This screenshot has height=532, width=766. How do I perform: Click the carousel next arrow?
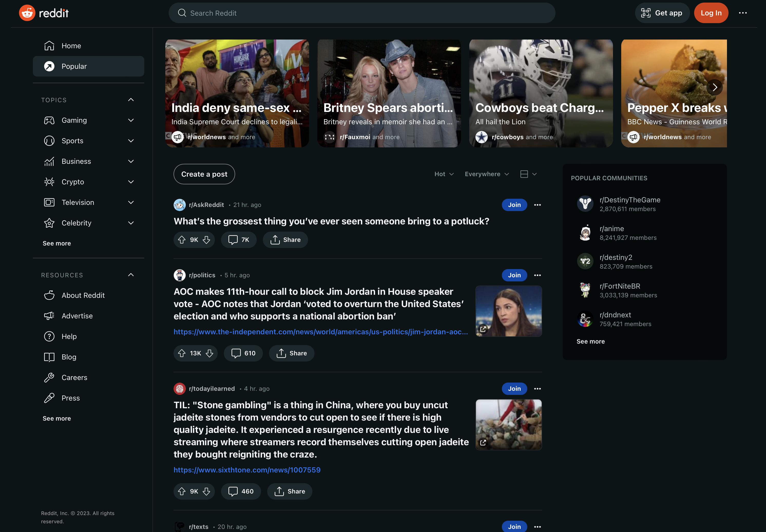click(715, 87)
